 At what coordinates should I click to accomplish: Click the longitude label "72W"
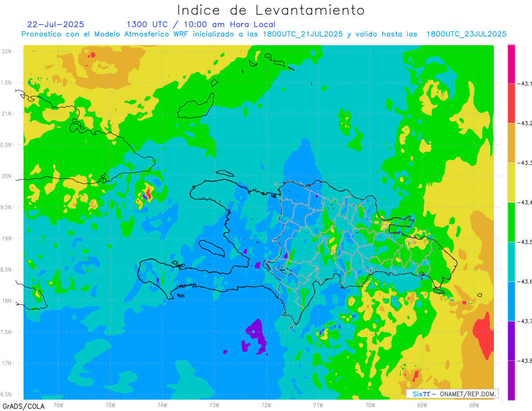[266, 405]
